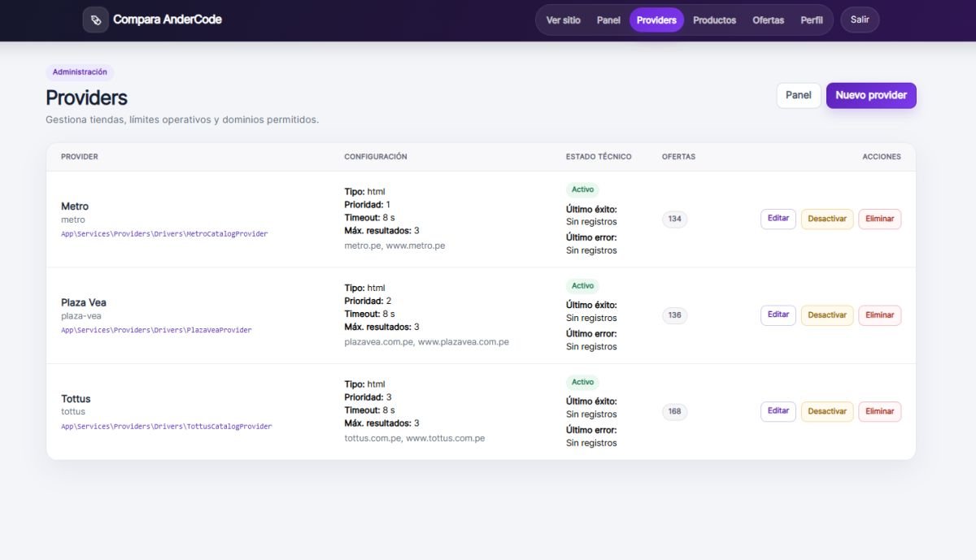Click the white Panel button beside Nuevo provider
Image resolution: width=976 pixels, height=560 pixels.
click(799, 95)
